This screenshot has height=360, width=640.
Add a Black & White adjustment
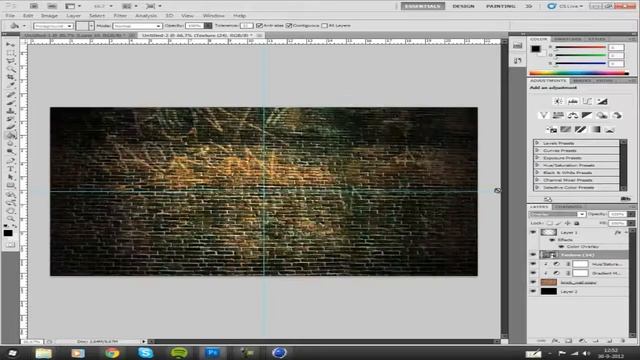point(587,116)
